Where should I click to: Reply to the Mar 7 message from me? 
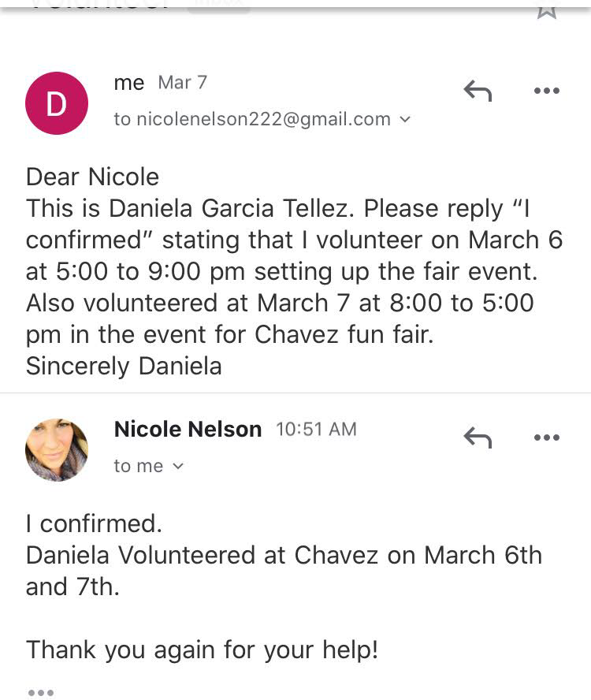pos(478,91)
